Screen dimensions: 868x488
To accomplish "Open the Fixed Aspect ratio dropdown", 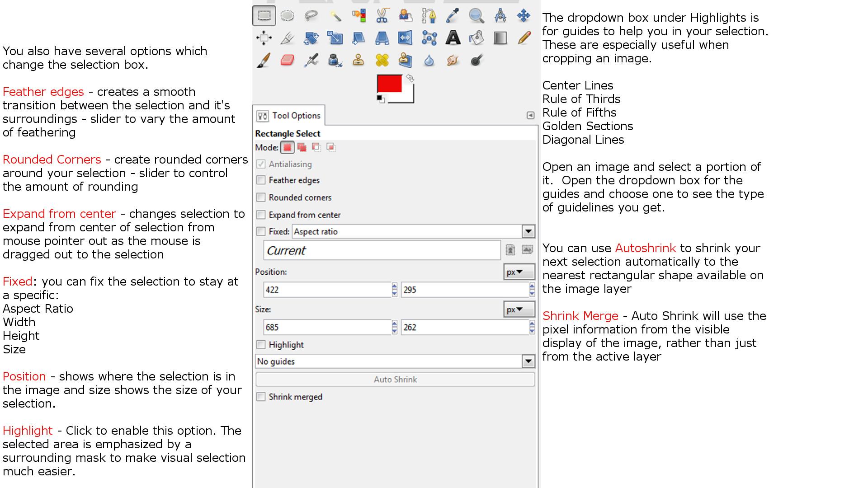I will (528, 232).
